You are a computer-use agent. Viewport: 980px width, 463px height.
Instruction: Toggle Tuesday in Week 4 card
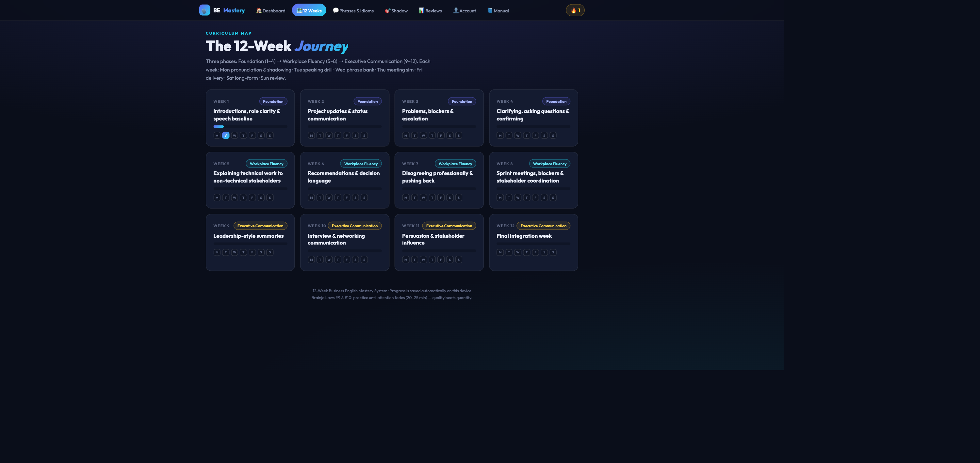point(509,135)
